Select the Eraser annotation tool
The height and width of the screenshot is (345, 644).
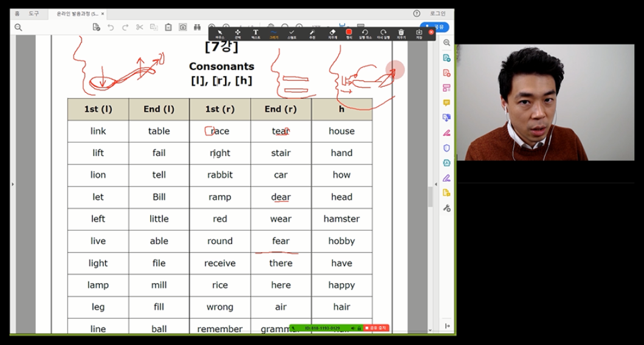tap(332, 33)
